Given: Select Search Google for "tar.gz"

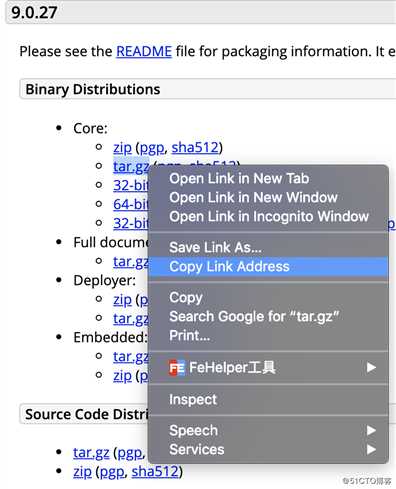Looking at the screenshot, I should pos(268,317).
